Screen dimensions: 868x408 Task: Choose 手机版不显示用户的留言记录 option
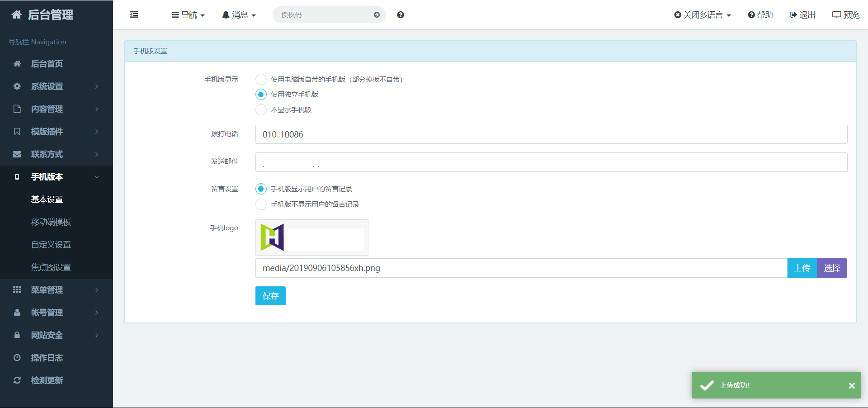click(261, 204)
